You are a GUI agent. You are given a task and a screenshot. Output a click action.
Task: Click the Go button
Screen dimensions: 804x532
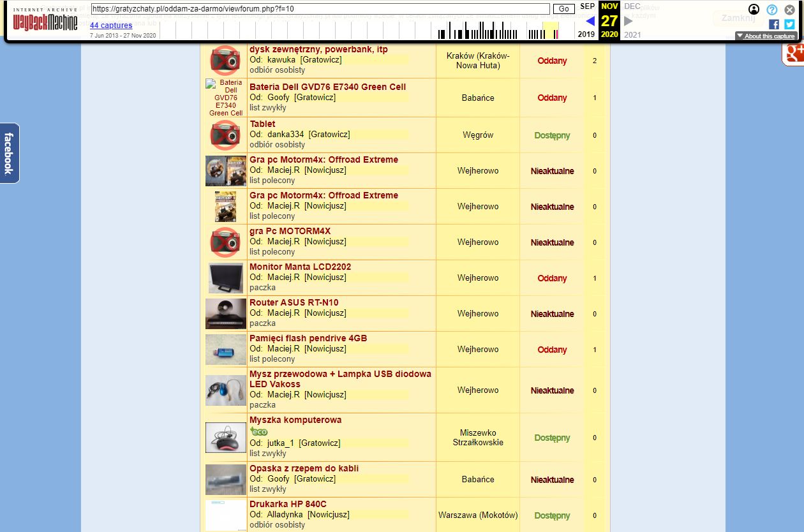click(563, 9)
